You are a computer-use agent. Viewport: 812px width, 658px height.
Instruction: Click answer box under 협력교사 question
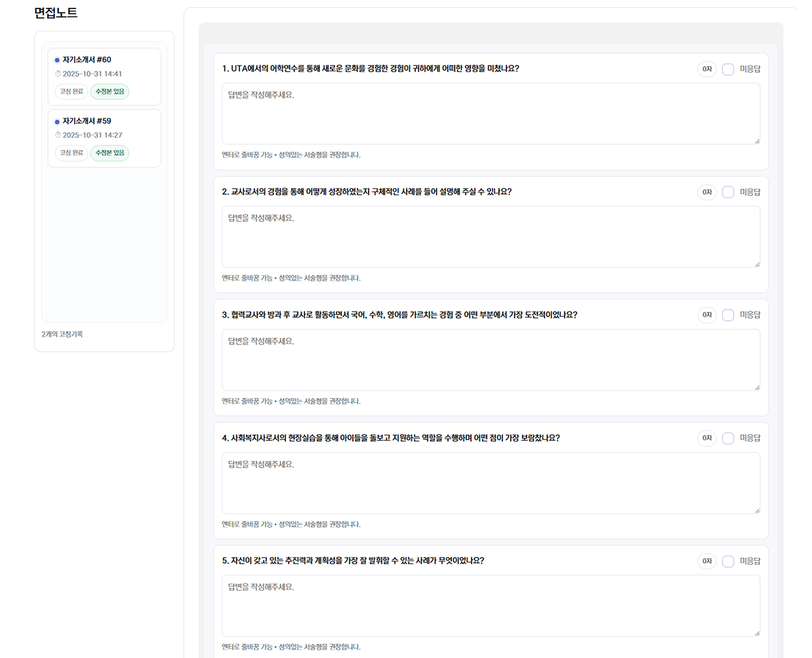490,360
